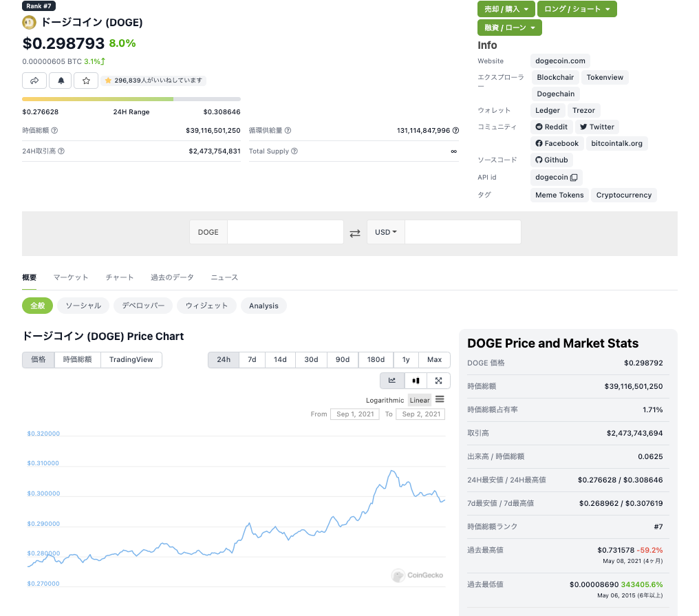Screen dimensions: 699x616
Task: Open the Github source code link
Action: pyautogui.click(x=552, y=160)
